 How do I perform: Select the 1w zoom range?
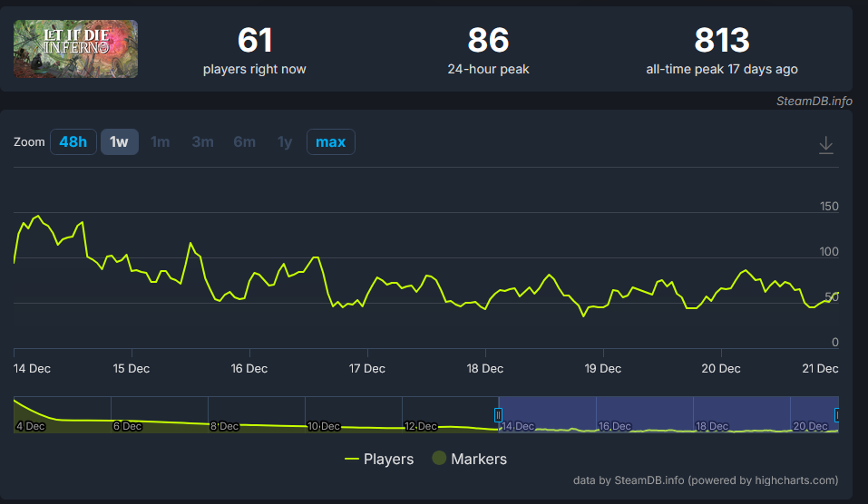pos(119,141)
